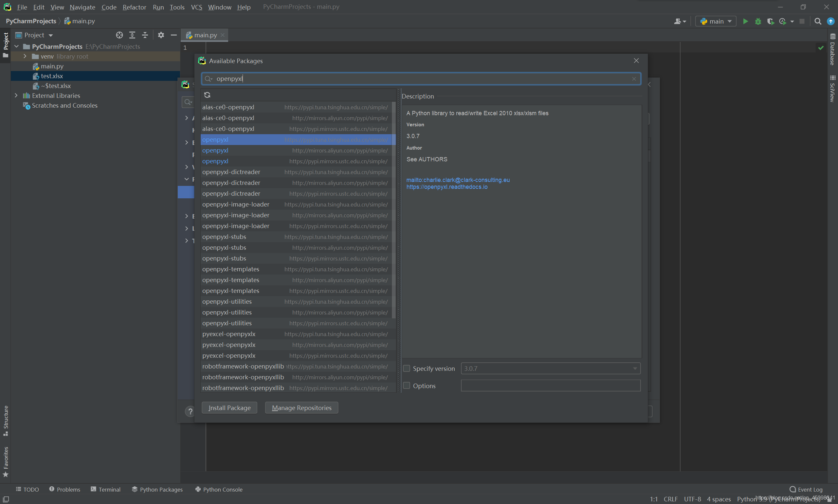The image size is (838, 504).
Task: Run the main configuration with the green play icon
Action: pyautogui.click(x=745, y=21)
